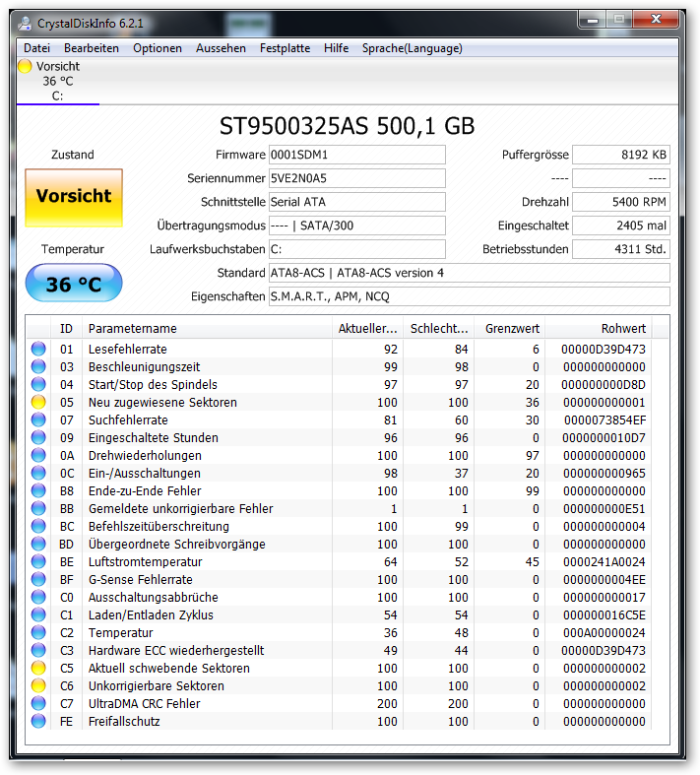This screenshot has width=700, height=775.
Task: Open the Sprache(Language) menu
Action: pyautogui.click(x=413, y=48)
